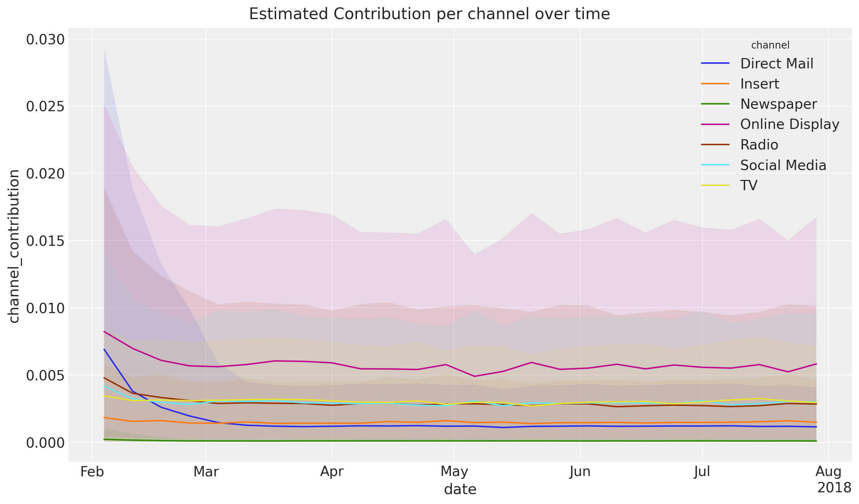Click the Insert orange legend line
Screen dimensions: 859x504
tap(715, 84)
